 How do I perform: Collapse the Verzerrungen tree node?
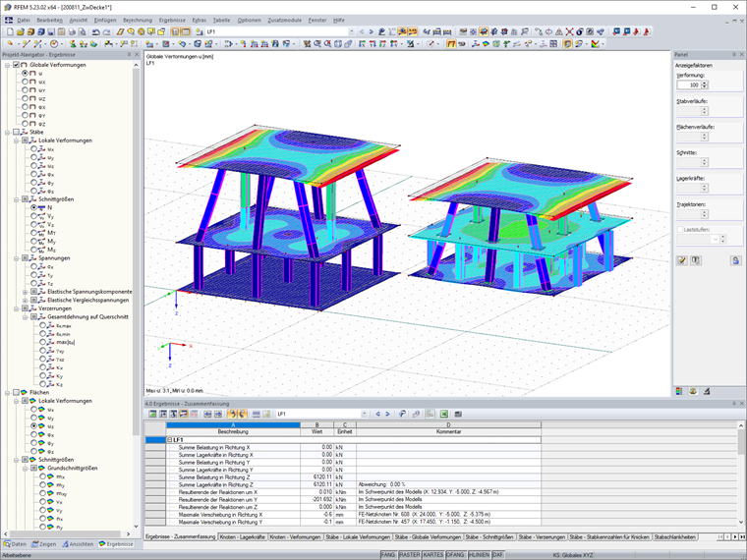(16, 308)
